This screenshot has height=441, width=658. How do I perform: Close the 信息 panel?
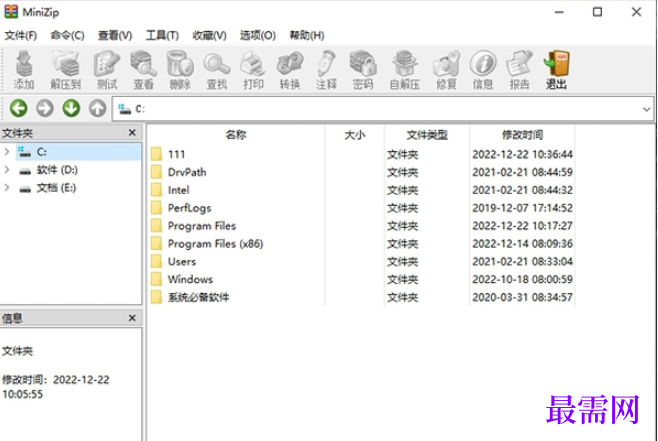coord(132,318)
